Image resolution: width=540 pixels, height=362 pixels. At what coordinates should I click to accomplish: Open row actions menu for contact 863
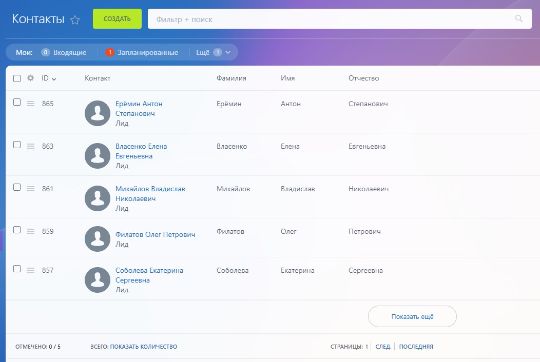click(31, 146)
